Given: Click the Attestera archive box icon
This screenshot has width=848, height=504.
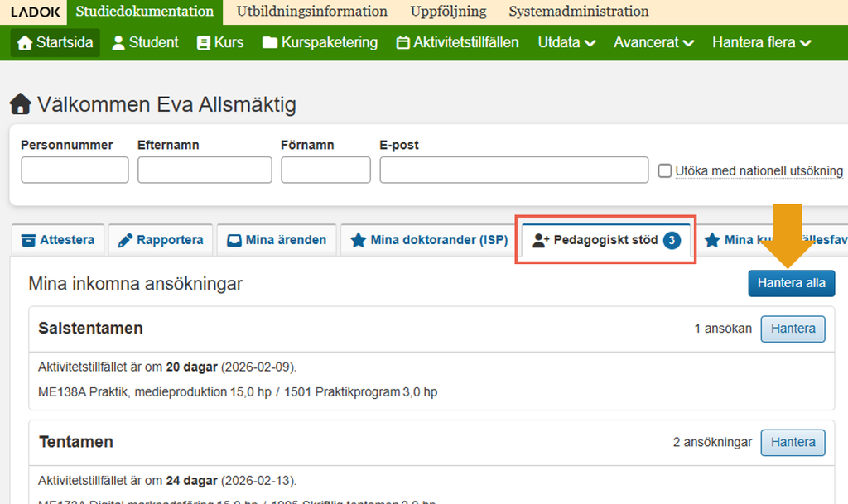Looking at the screenshot, I should click(x=28, y=240).
